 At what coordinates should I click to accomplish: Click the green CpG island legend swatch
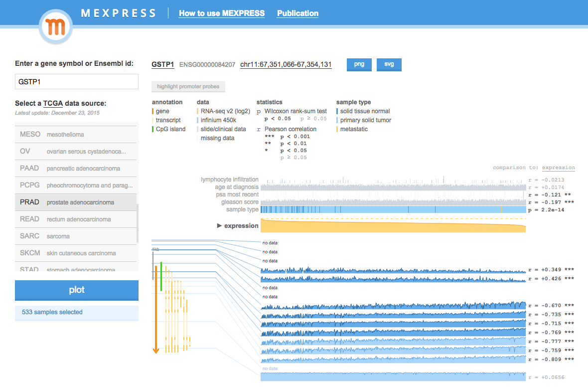pos(153,129)
